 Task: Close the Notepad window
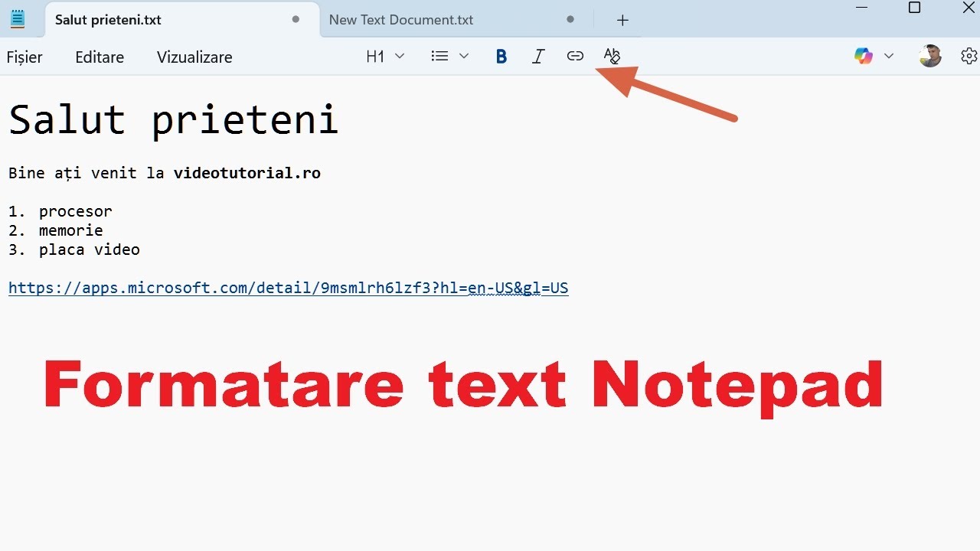(x=968, y=8)
